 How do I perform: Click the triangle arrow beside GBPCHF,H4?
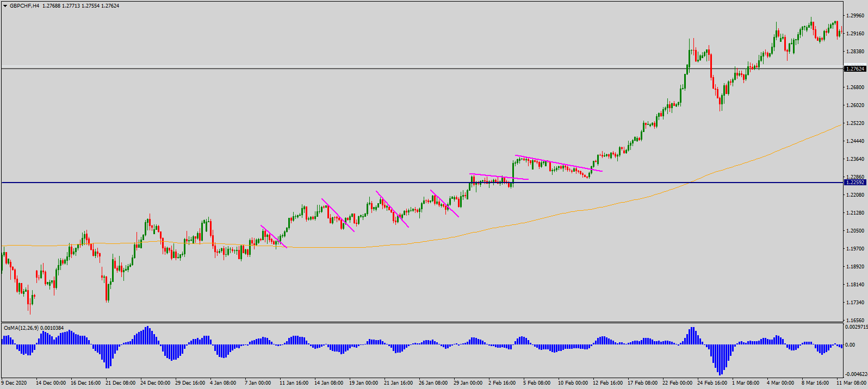tap(5, 6)
